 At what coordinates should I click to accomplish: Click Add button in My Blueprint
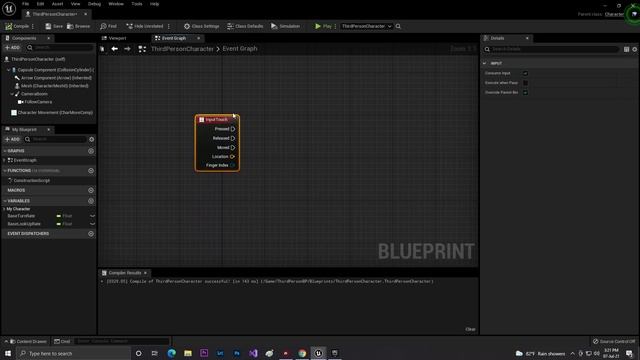(12, 139)
